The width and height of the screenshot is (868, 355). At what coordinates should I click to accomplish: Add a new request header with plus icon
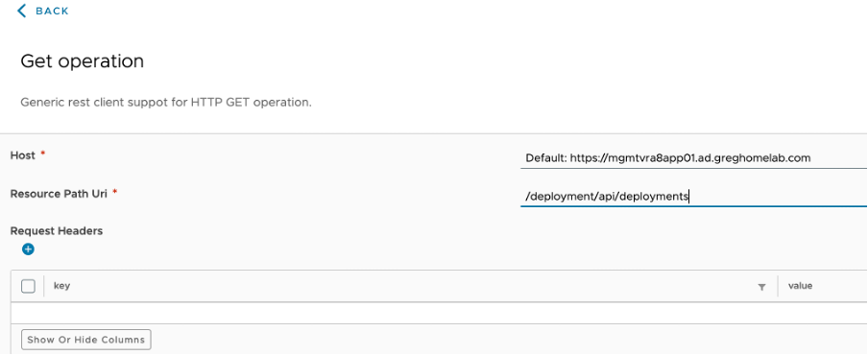click(28, 249)
